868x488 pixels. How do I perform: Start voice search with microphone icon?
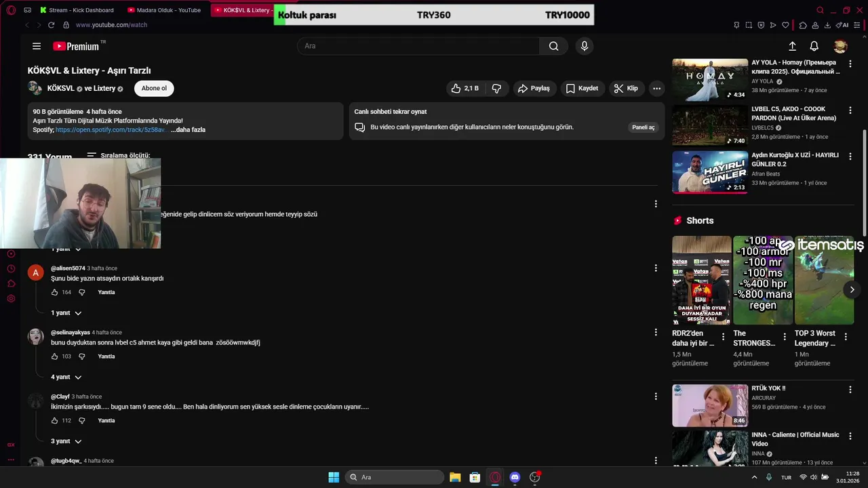click(585, 46)
